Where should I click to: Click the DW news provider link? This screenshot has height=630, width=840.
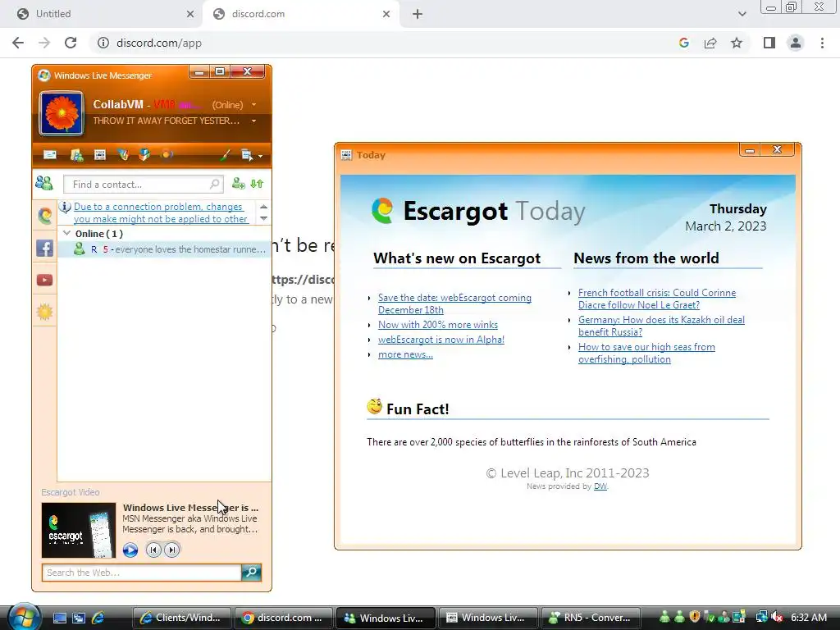point(600,486)
